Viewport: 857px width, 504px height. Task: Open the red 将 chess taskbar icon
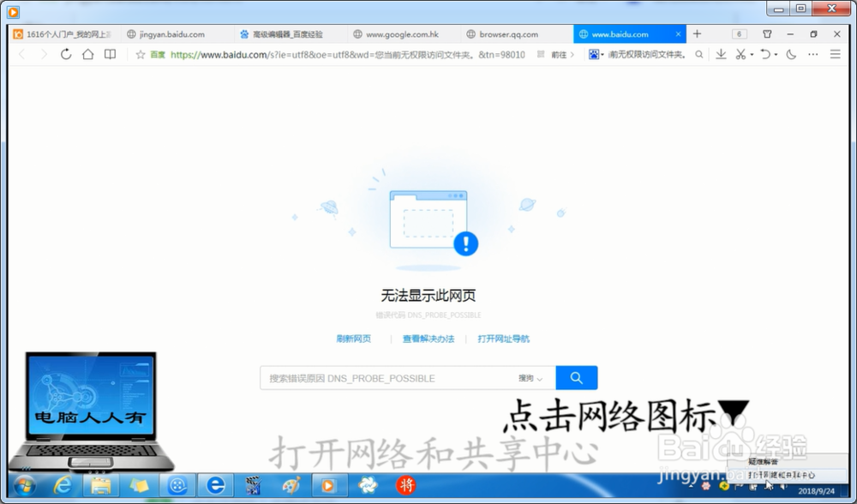[405, 485]
